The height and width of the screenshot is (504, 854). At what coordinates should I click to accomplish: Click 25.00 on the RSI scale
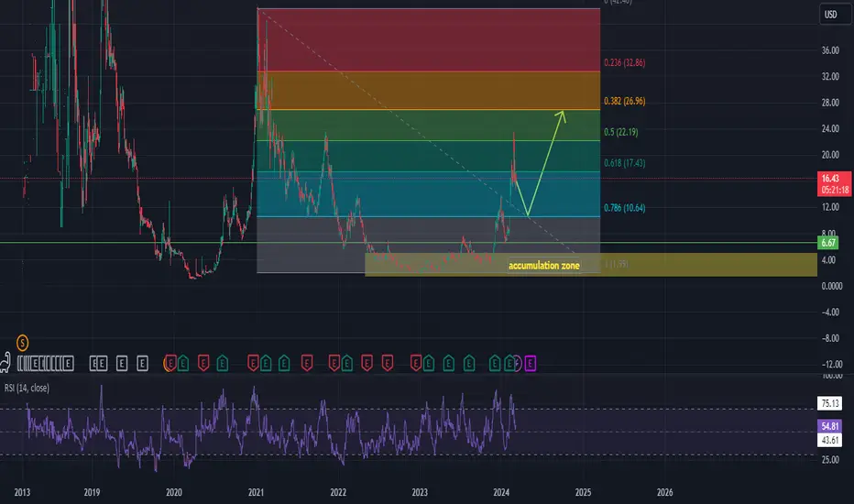click(x=830, y=459)
